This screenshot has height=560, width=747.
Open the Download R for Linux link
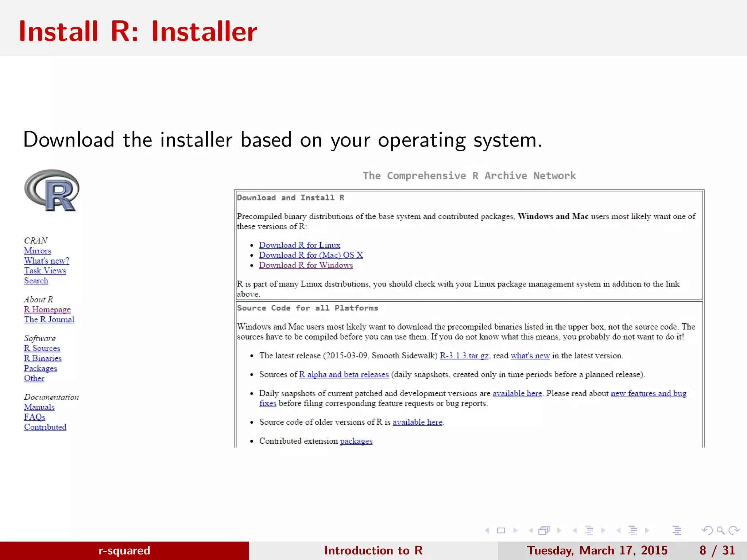pyautogui.click(x=299, y=245)
